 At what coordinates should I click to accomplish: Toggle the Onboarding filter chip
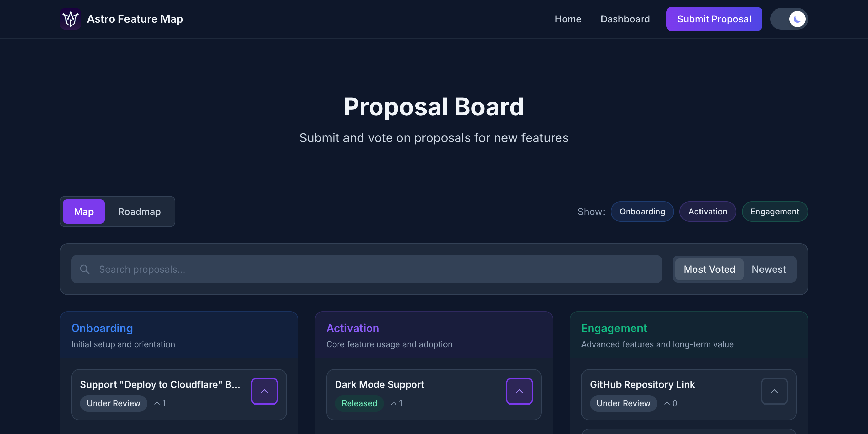(x=642, y=212)
